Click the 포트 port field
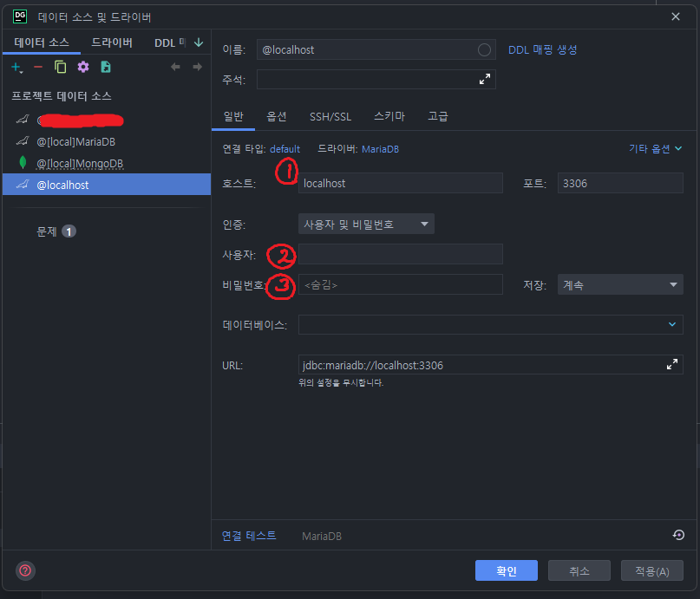 click(620, 183)
